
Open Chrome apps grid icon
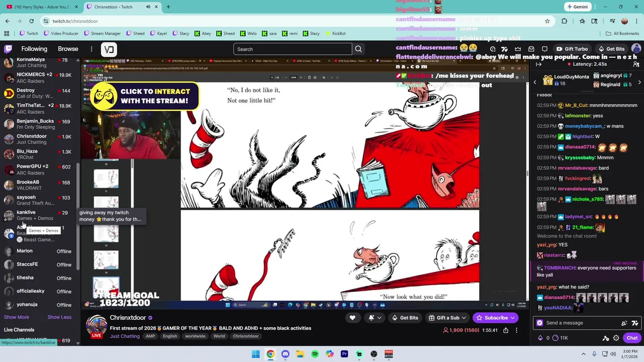tap(7, 33)
